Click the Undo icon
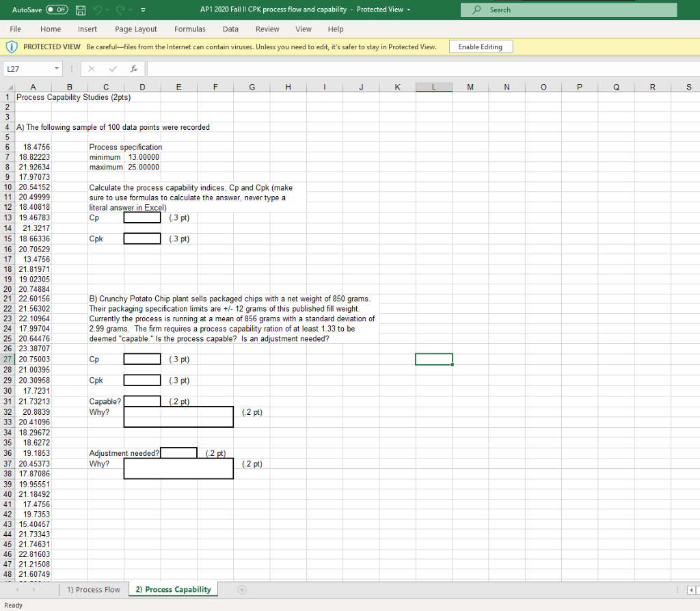 coord(96,10)
